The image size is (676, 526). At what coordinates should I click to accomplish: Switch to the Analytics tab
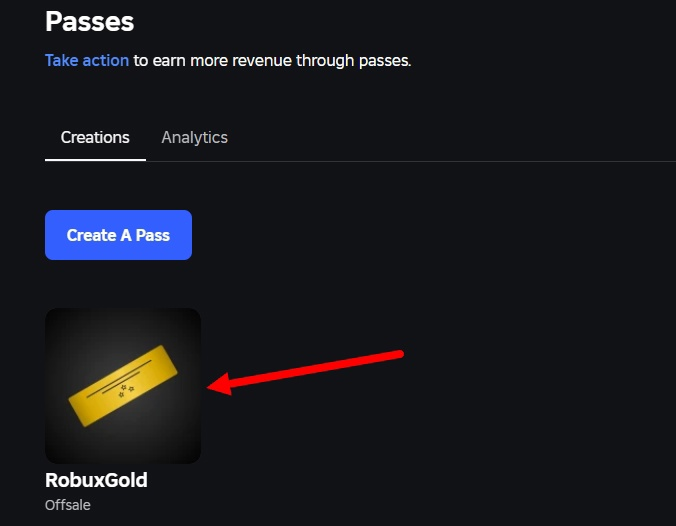tap(194, 137)
